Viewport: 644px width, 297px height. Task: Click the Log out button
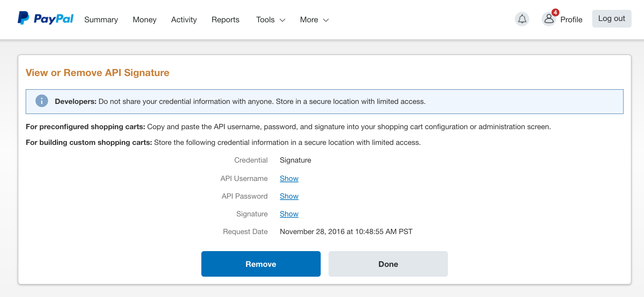pos(612,19)
